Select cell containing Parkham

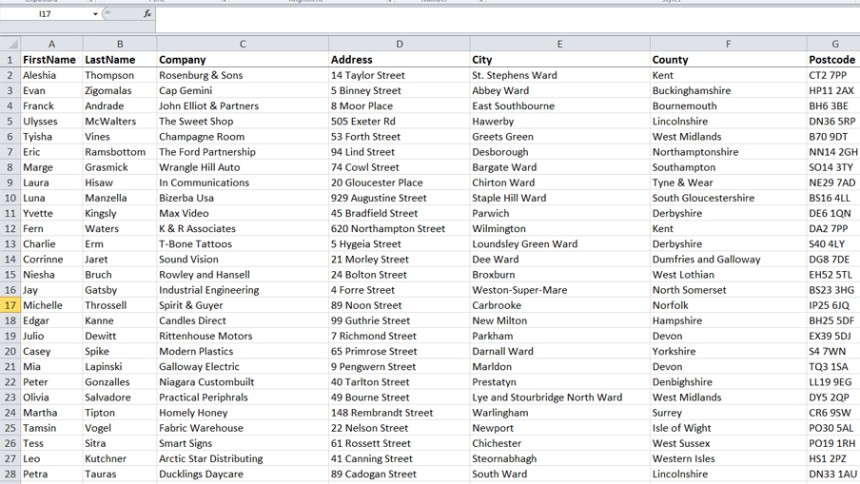pos(560,336)
